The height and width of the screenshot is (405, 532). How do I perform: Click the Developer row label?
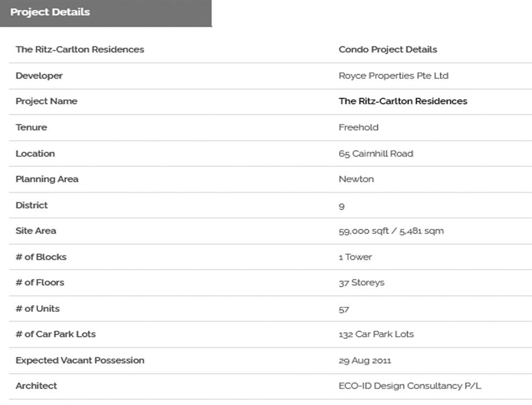(39, 76)
